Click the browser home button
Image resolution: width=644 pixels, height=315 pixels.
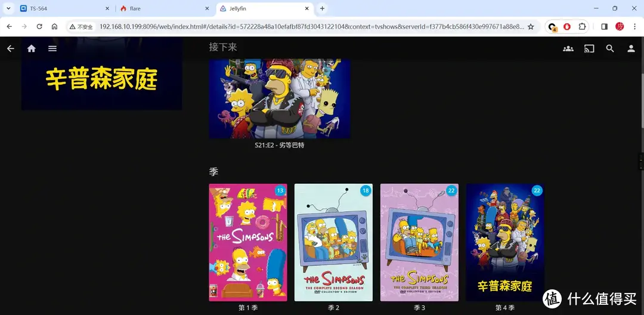54,26
